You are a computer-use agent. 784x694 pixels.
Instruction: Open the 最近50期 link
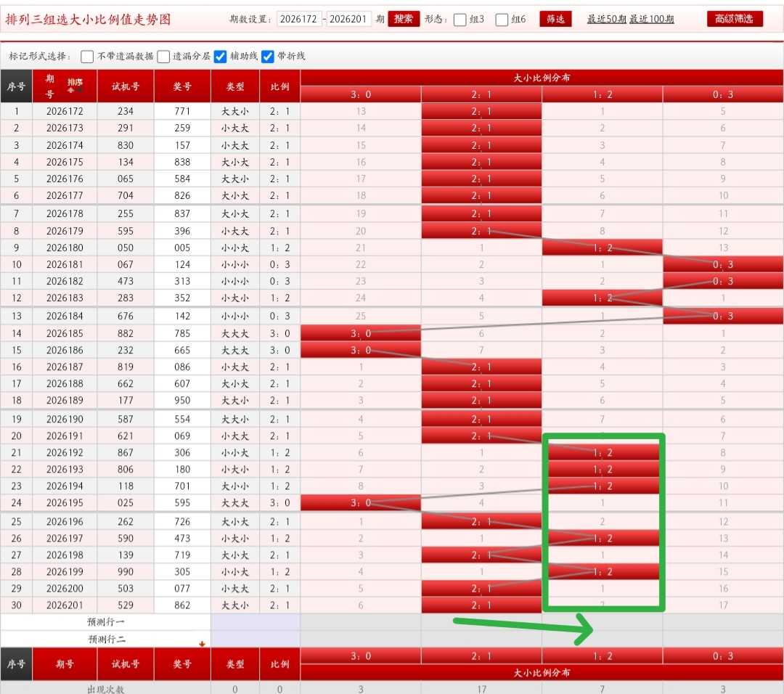606,19
